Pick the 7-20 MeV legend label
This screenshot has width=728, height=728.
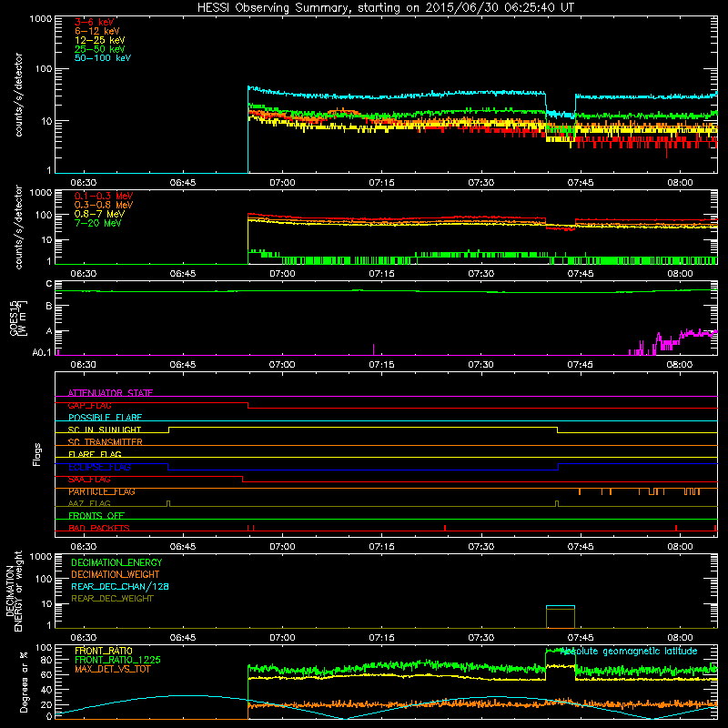pos(97,223)
